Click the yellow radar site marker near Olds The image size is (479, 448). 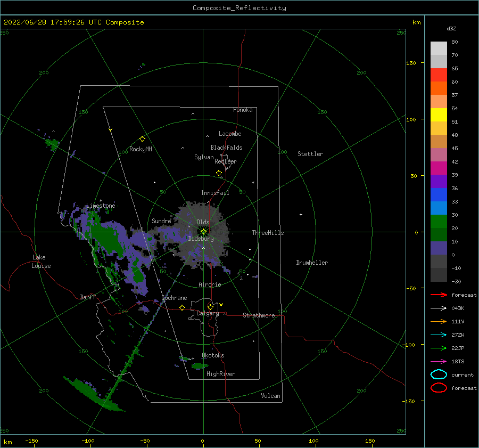tap(203, 232)
